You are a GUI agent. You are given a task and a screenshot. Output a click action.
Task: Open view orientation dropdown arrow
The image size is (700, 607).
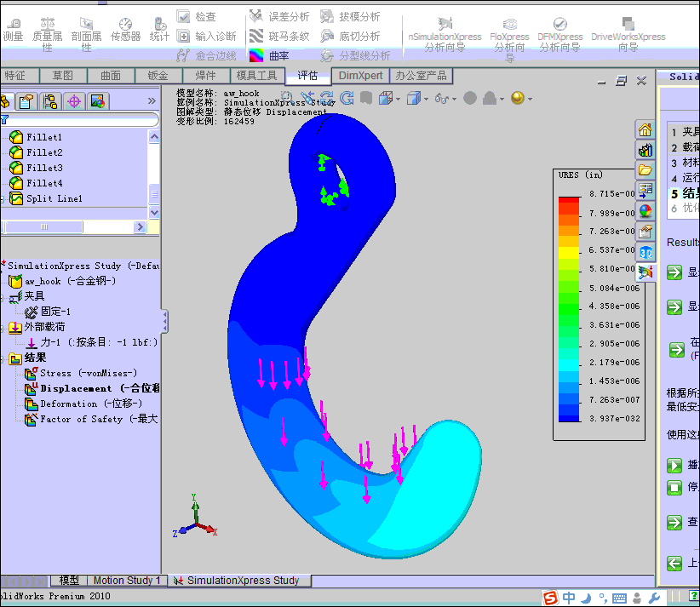(x=398, y=99)
